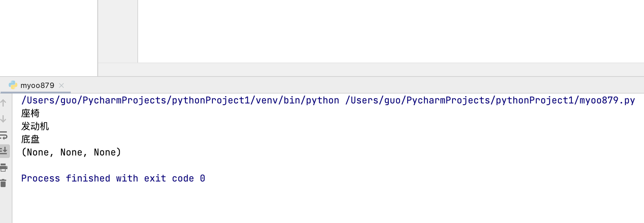Viewport: 644px width, 223px height.
Task: Close the myoo879 run tab
Action: [x=61, y=85]
